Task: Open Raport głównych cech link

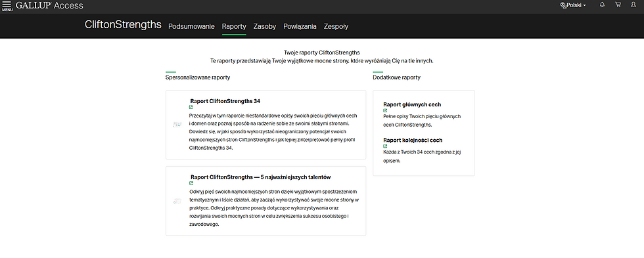Action: click(x=412, y=104)
